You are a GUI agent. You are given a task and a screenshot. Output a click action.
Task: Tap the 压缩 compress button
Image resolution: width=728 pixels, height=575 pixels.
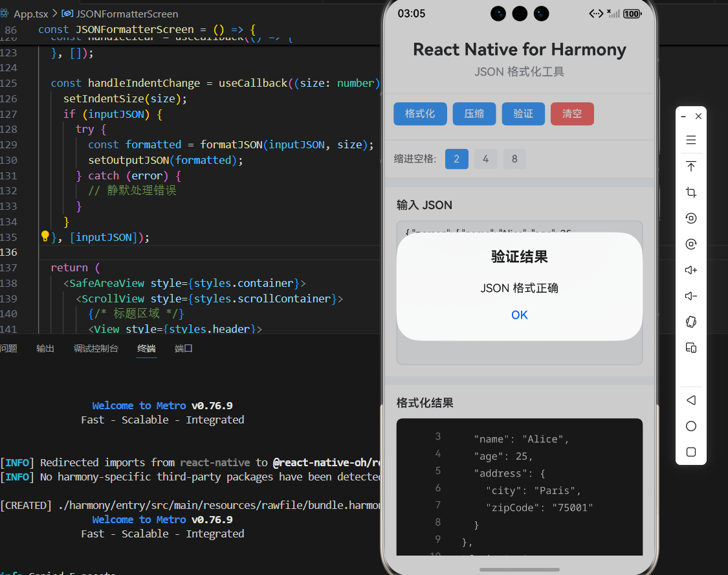pos(474,114)
